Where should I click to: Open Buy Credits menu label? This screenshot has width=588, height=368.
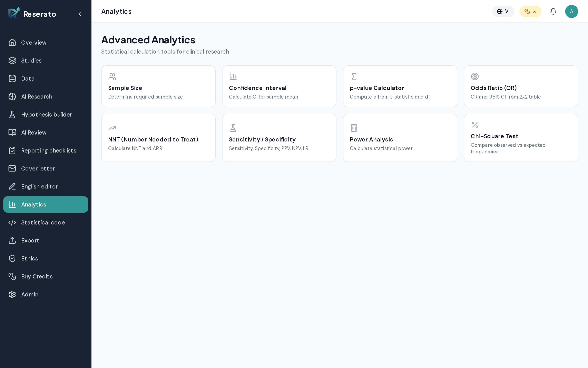37,276
